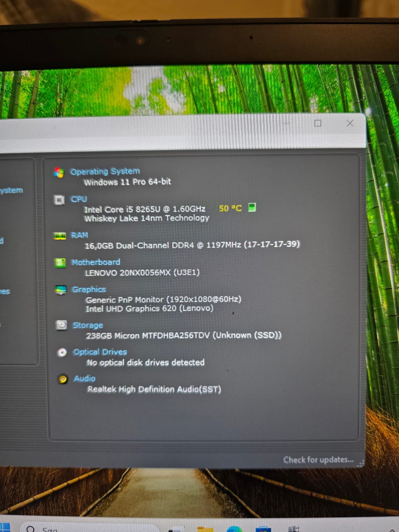
Task: Click the 50 °C CPU temperature reading
Action: (230, 208)
